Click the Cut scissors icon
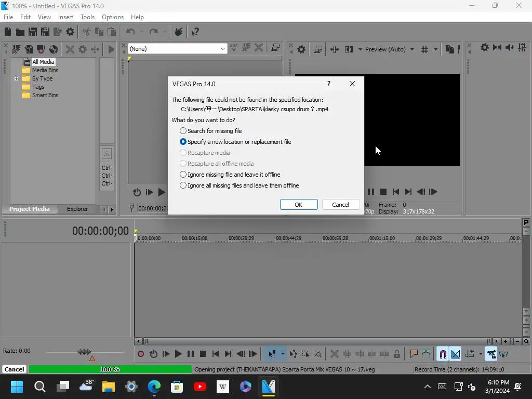532x399 pixels. click(x=87, y=32)
